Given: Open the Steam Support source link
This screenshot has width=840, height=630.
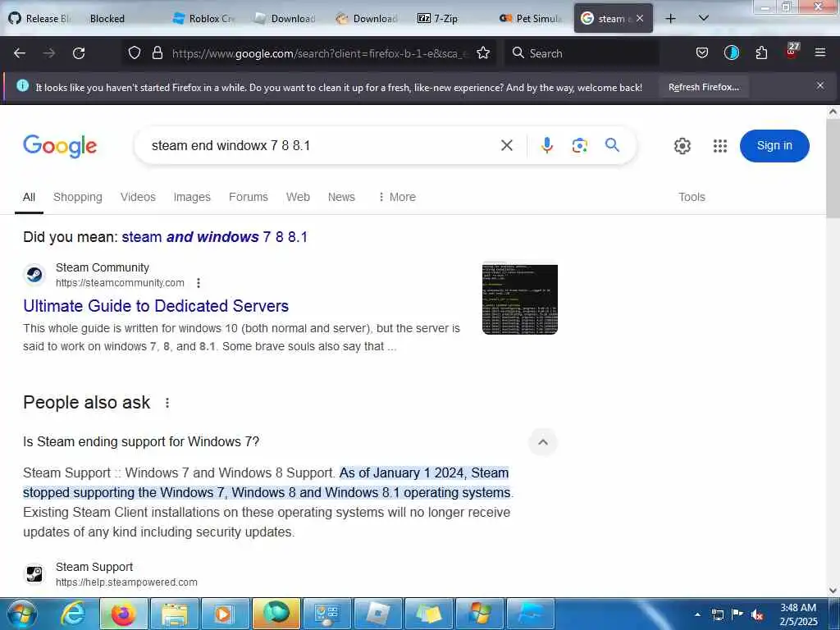Looking at the screenshot, I should [111, 573].
